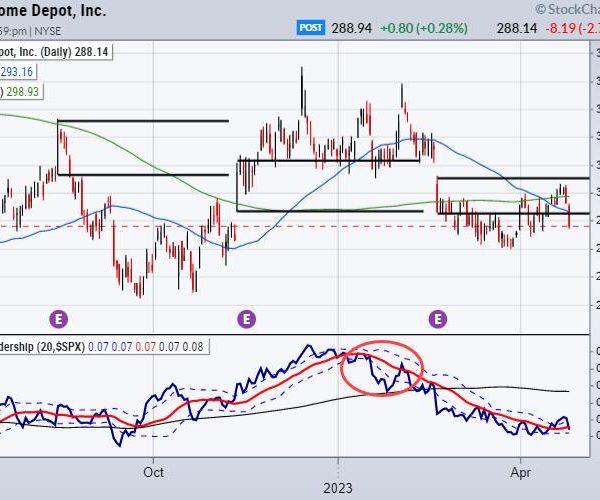Image resolution: width=600 pixels, height=500 pixels.
Task: Click the blue moving average value 293.16
Action: (17, 72)
